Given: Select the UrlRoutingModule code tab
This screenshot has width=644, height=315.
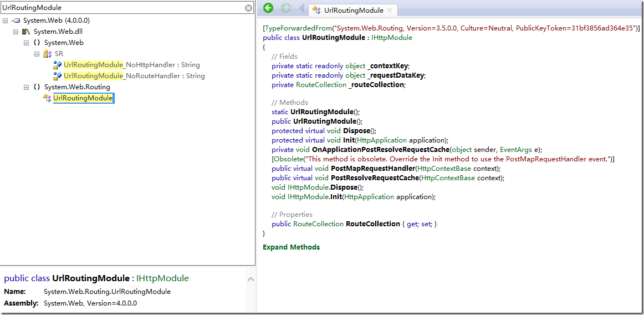Looking at the screenshot, I should pyautogui.click(x=352, y=10).
